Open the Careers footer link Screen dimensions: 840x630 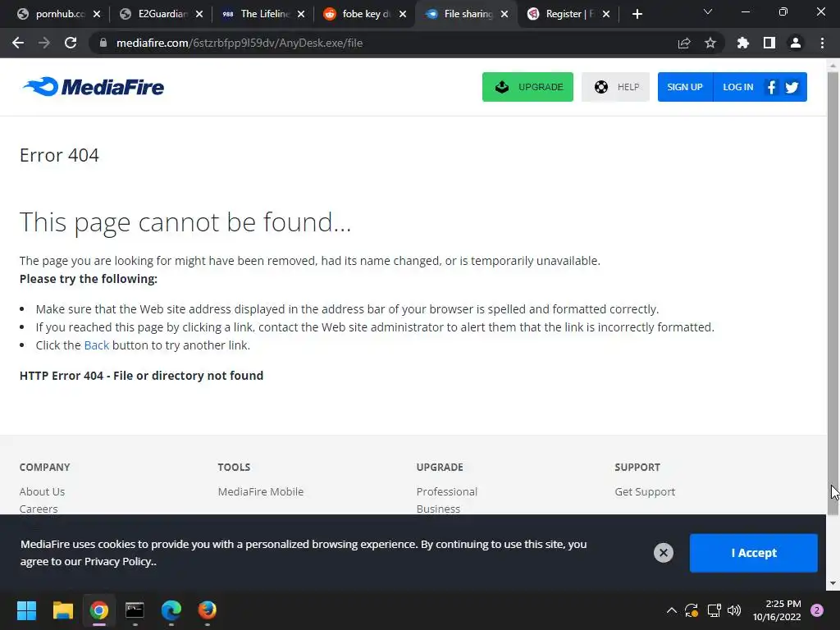coord(39,509)
